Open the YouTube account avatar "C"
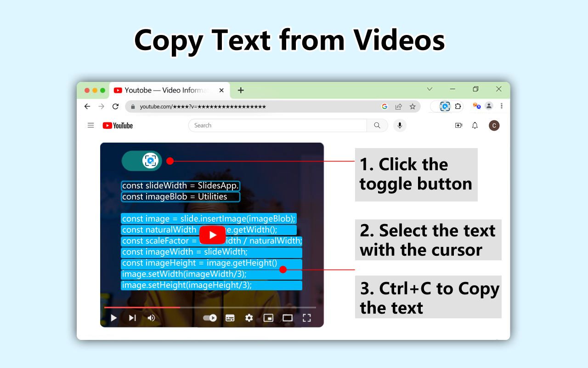This screenshot has height=368, width=588. pos(494,126)
